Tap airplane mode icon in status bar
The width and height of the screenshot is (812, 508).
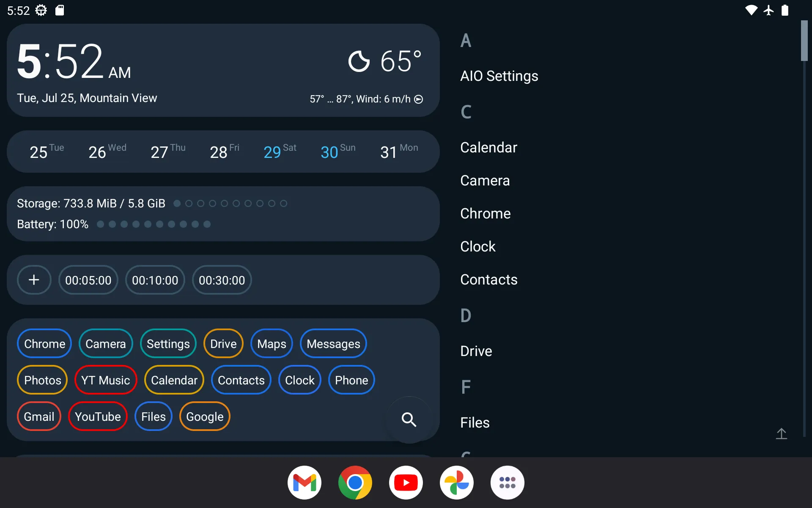coord(768,11)
